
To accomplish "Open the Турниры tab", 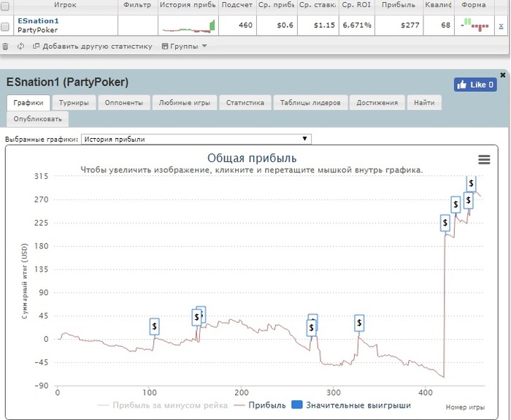I will tap(74, 103).
